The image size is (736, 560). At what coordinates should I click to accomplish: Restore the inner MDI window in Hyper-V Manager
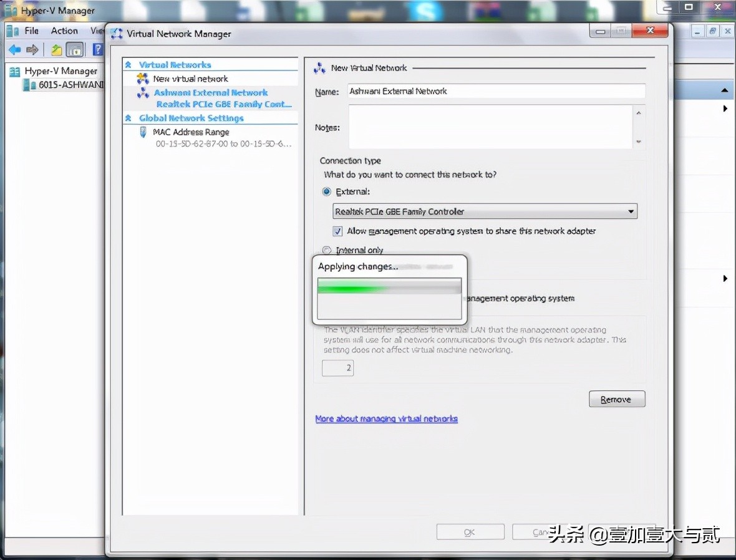pos(712,31)
